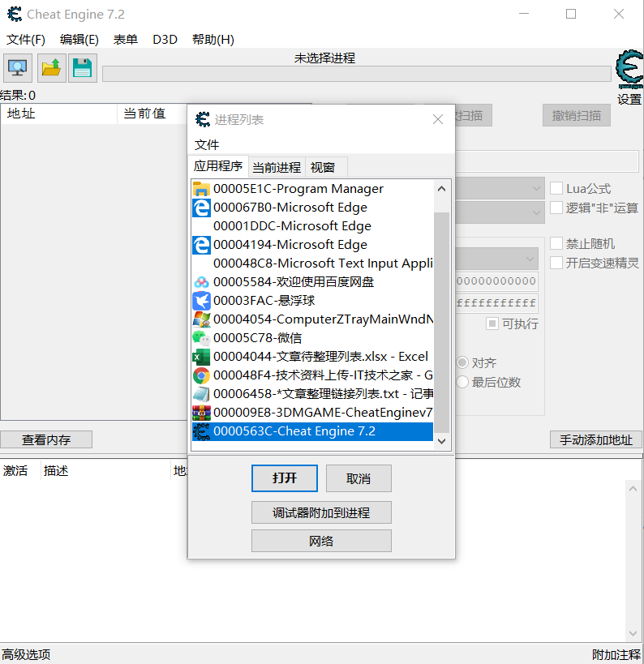Screen dimensions: 644x664
Task: Open the 文件 menu in process list dialog
Action: coord(207,145)
